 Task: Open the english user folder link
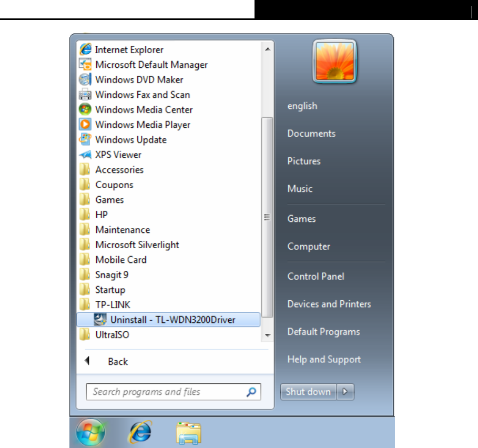tap(302, 106)
